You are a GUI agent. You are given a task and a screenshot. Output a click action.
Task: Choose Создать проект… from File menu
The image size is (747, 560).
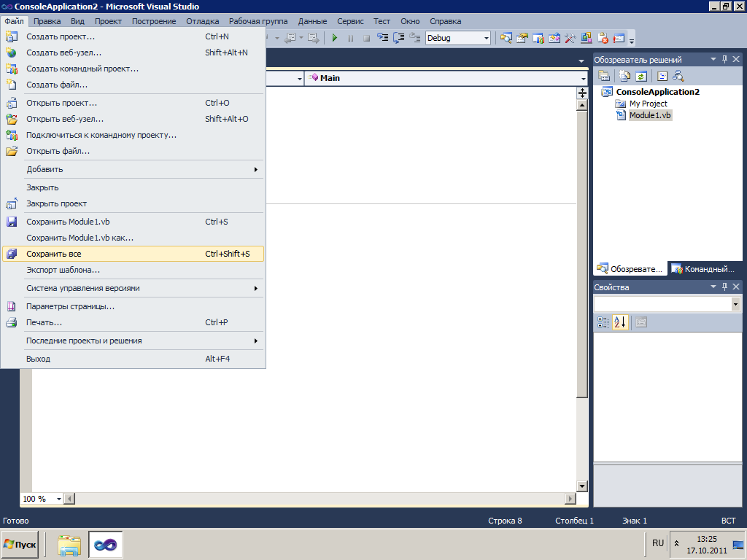(x=133, y=36)
